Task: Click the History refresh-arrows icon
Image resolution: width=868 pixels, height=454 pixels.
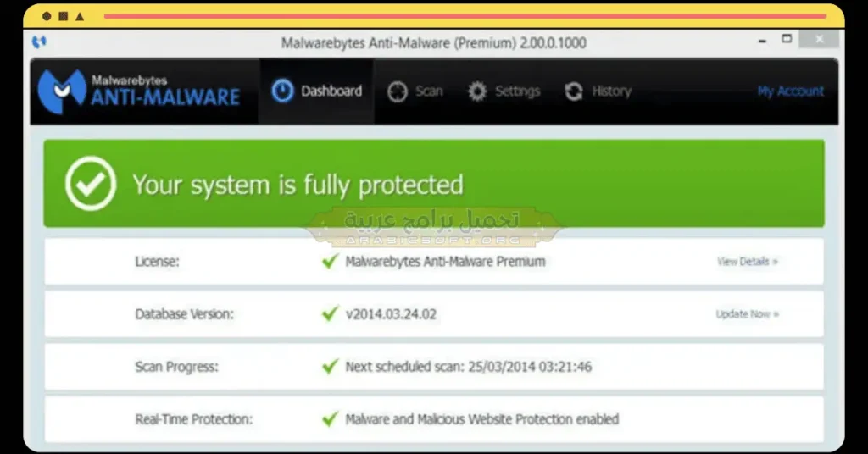Action: [x=574, y=91]
